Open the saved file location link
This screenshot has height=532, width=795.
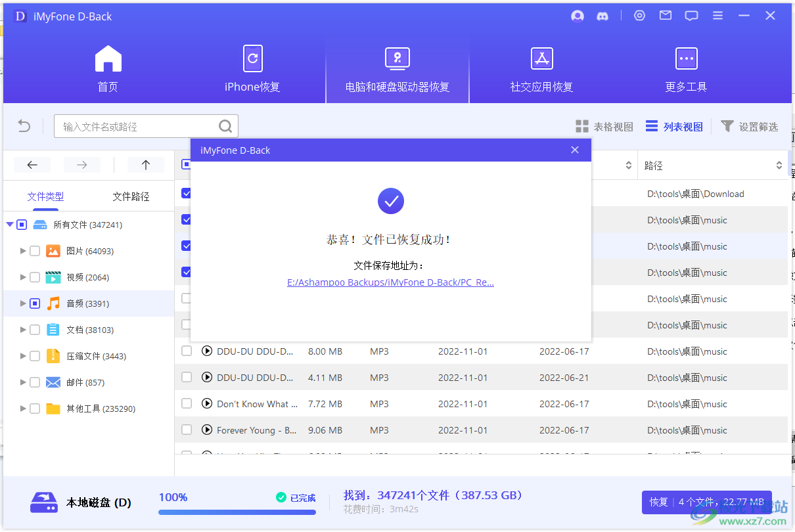point(390,282)
